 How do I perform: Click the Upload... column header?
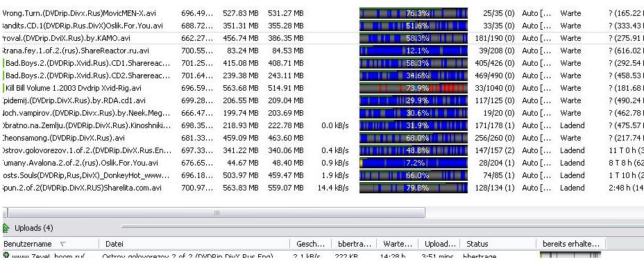(439, 244)
